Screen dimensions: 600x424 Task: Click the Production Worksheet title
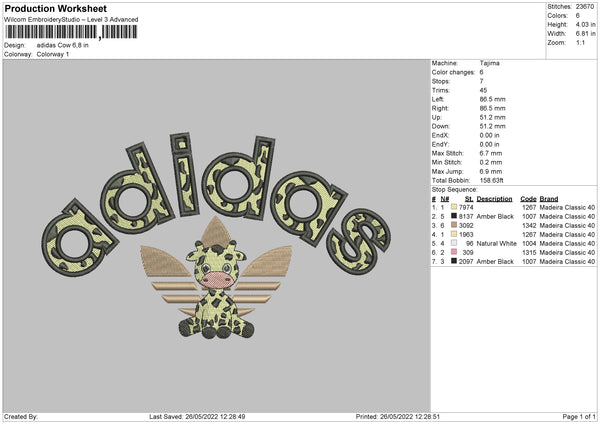56,8
